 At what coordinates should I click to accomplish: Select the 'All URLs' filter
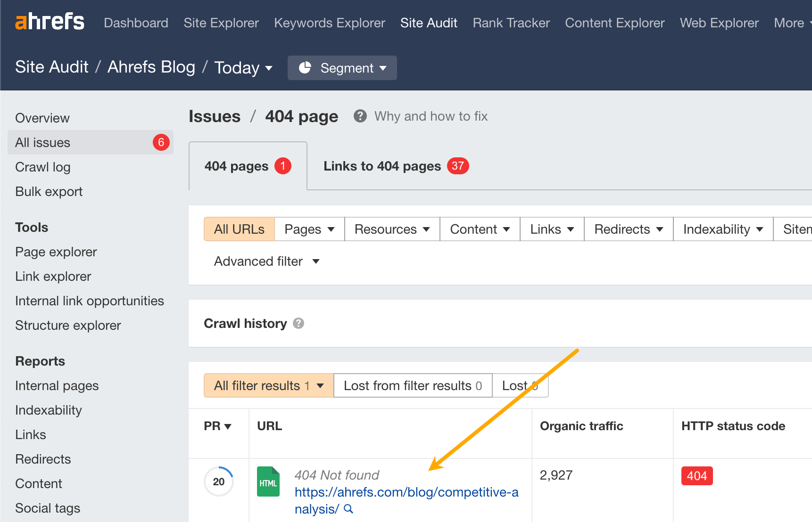coord(239,229)
